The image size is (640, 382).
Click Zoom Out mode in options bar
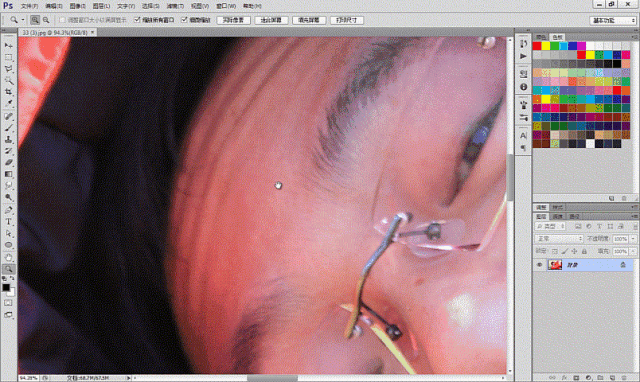pyautogui.click(x=46, y=20)
